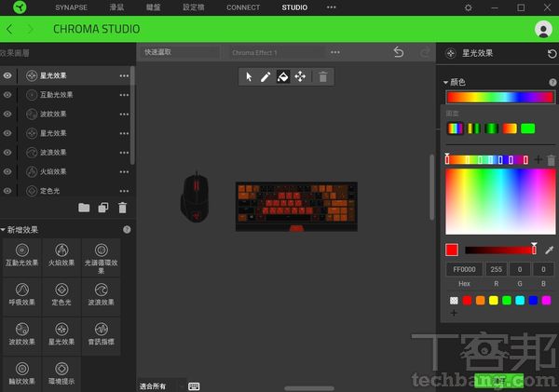
Task: Open options menu for 定色光 layer
Action: pyautogui.click(x=124, y=191)
